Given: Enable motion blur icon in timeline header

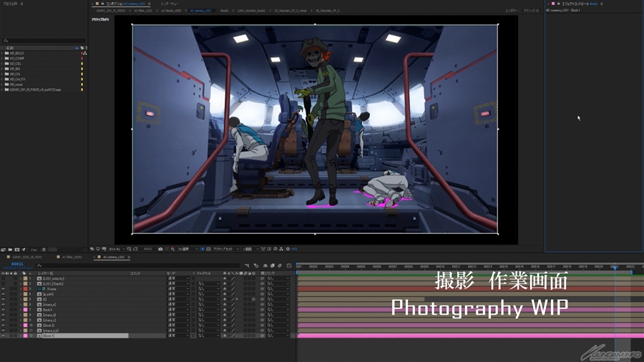Looking at the screenshot, I should [280, 266].
